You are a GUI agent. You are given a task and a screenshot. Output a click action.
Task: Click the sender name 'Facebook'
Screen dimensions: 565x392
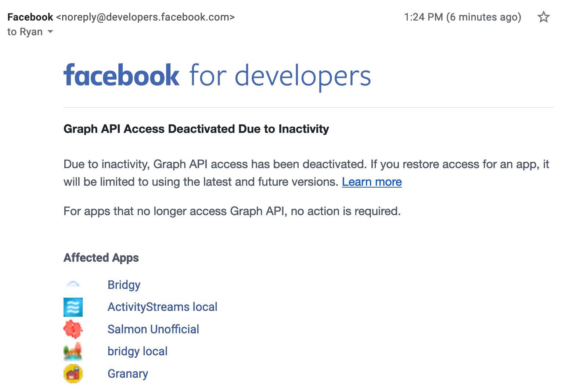[x=30, y=17]
